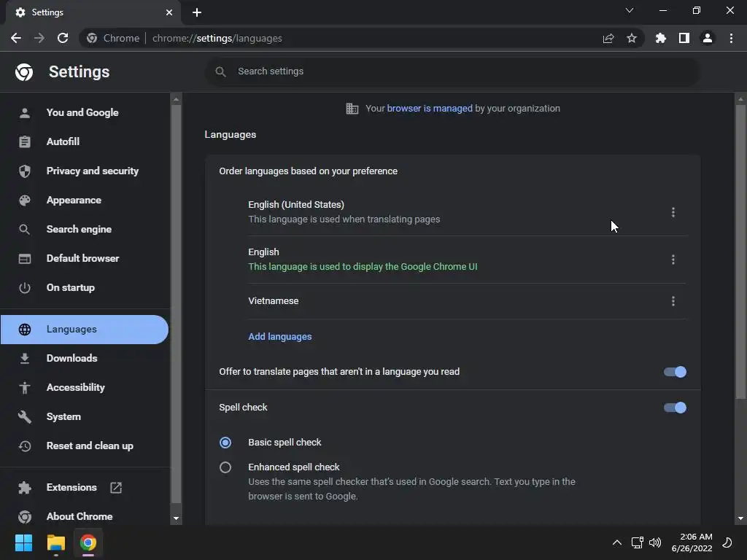Open volume control in system tray
Image resolution: width=747 pixels, height=560 pixels.
tap(655, 542)
